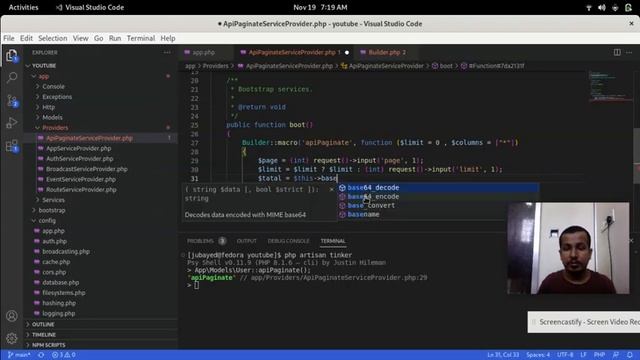640x360 pixels.
Task: Select base64_encode suggestion
Action: pyautogui.click(x=438, y=197)
